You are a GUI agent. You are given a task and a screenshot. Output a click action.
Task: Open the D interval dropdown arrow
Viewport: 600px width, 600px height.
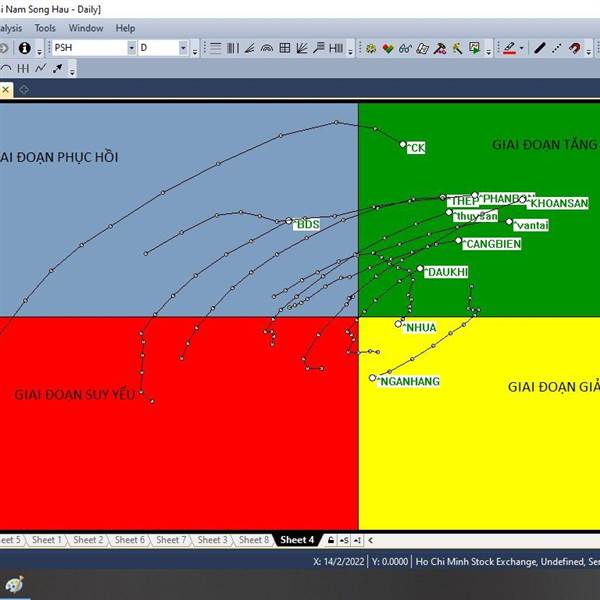pyautogui.click(x=183, y=48)
